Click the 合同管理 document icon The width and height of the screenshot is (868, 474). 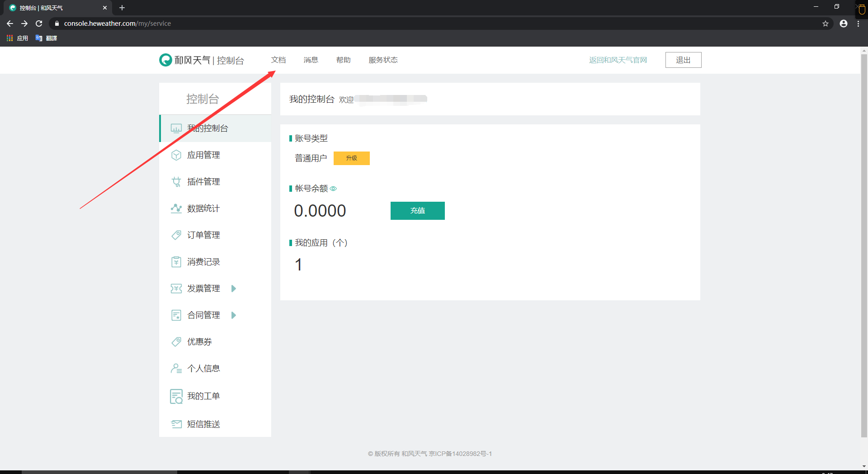(176, 315)
